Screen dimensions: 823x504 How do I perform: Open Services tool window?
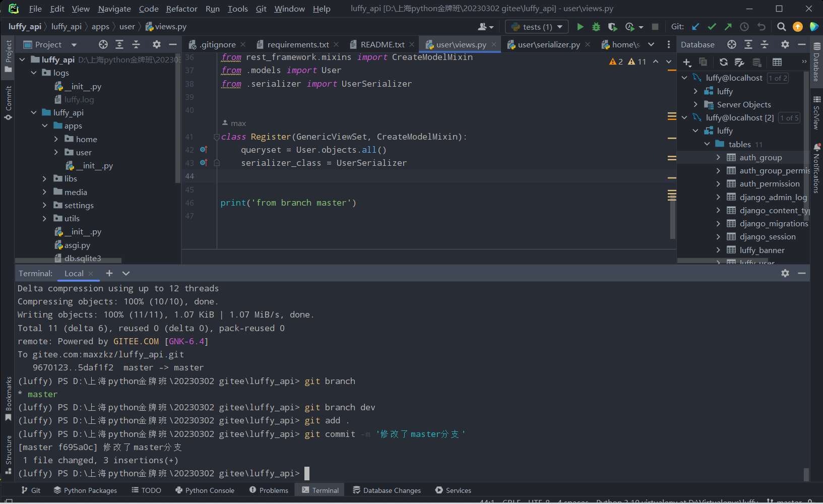453,490
